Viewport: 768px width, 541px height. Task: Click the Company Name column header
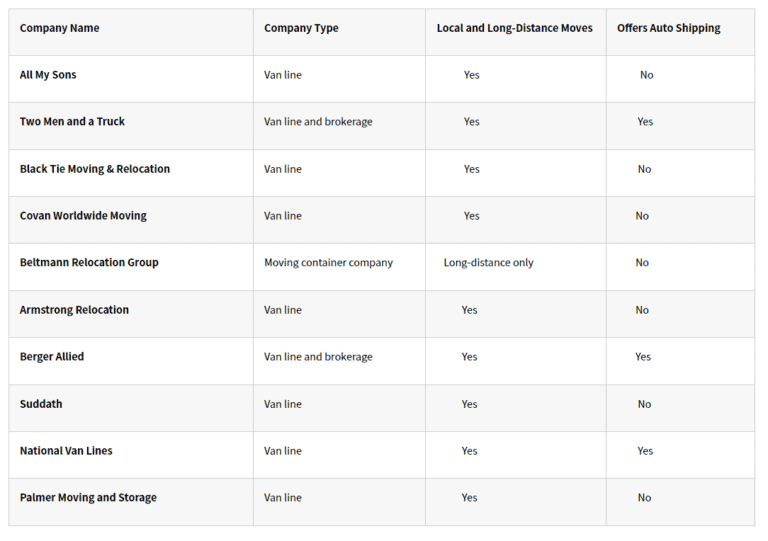(x=59, y=28)
